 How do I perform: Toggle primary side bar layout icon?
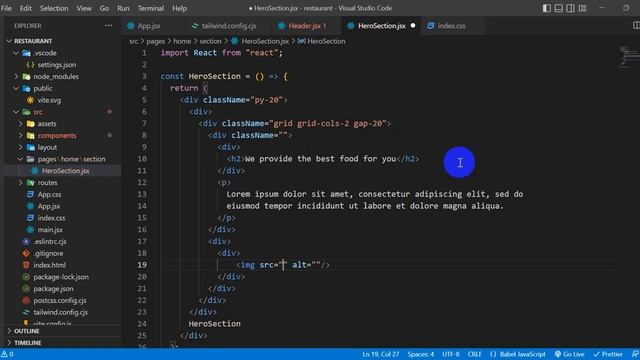pos(547,8)
